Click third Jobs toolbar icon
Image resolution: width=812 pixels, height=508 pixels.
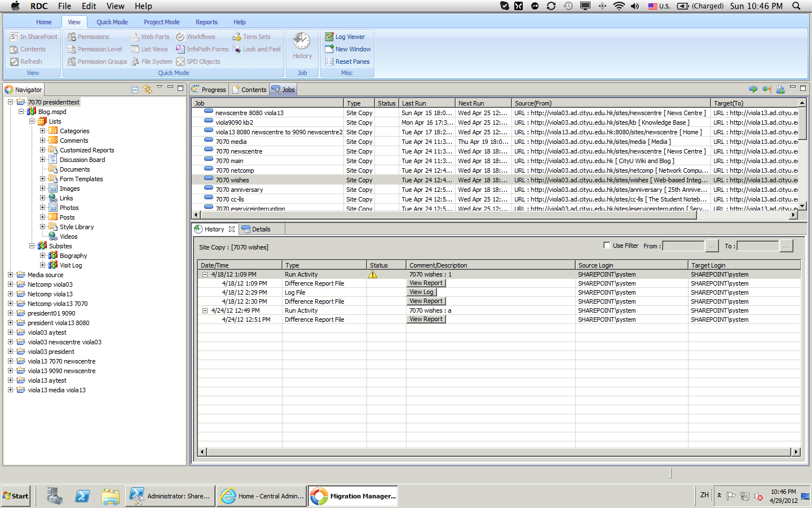pyautogui.click(x=780, y=89)
